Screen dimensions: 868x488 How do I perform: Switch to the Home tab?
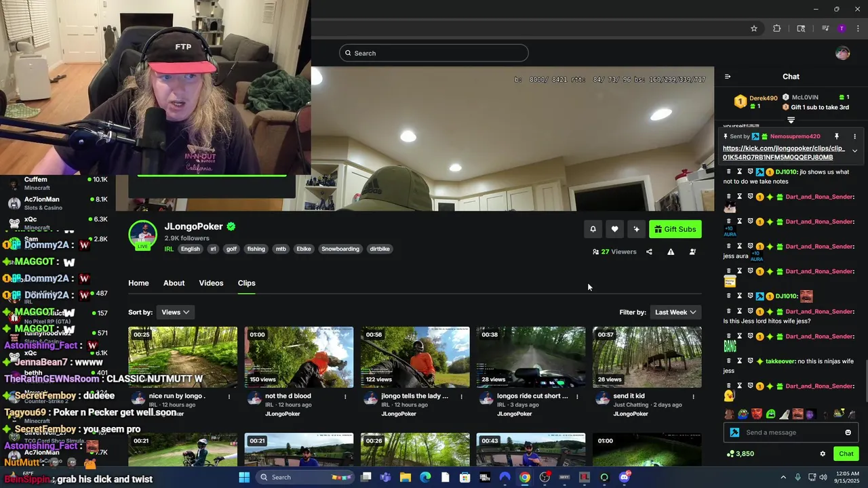pyautogui.click(x=138, y=283)
